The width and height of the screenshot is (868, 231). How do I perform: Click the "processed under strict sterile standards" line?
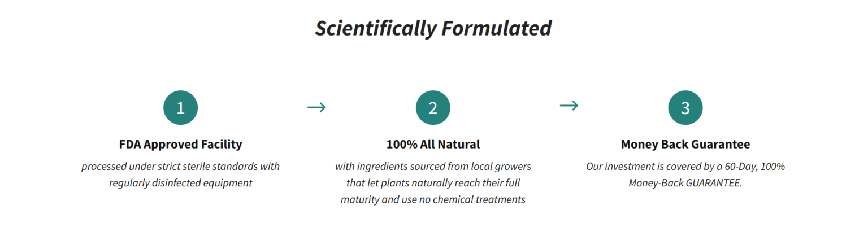click(x=180, y=167)
